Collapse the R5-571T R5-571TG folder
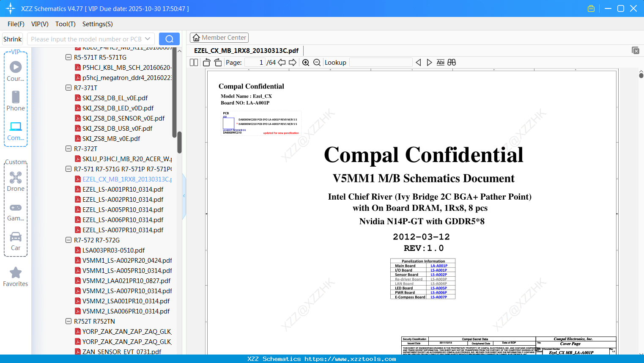 point(69,57)
